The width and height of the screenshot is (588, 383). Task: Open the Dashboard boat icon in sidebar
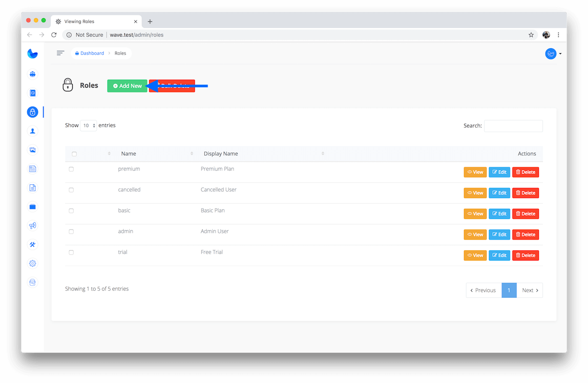tap(32, 74)
